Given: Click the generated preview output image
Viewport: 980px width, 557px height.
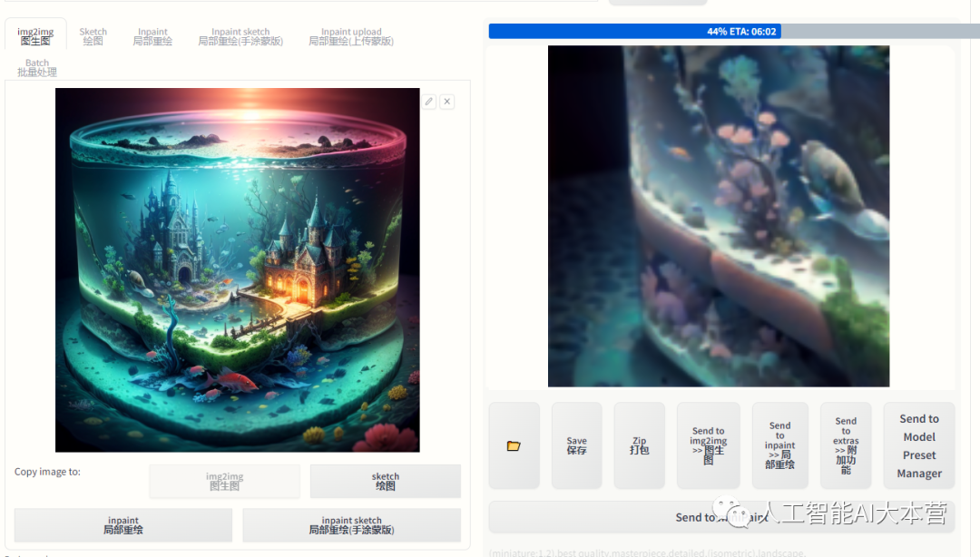Looking at the screenshot, I should point(719,216).
